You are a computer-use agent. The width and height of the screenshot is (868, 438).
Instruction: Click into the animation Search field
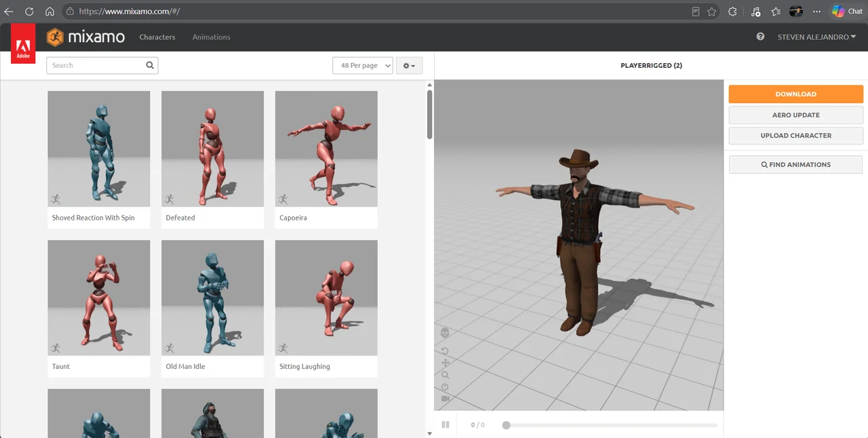(102, 66)
